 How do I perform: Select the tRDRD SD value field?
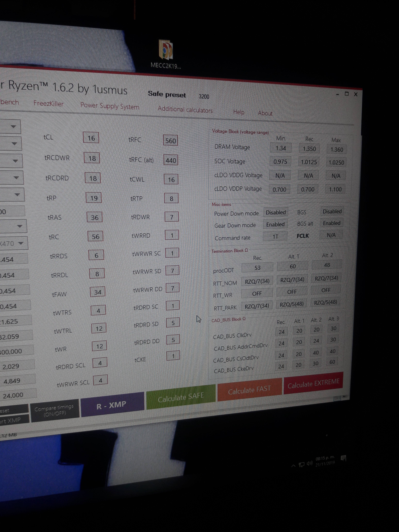pyautogui.click(x=173, y=323)
